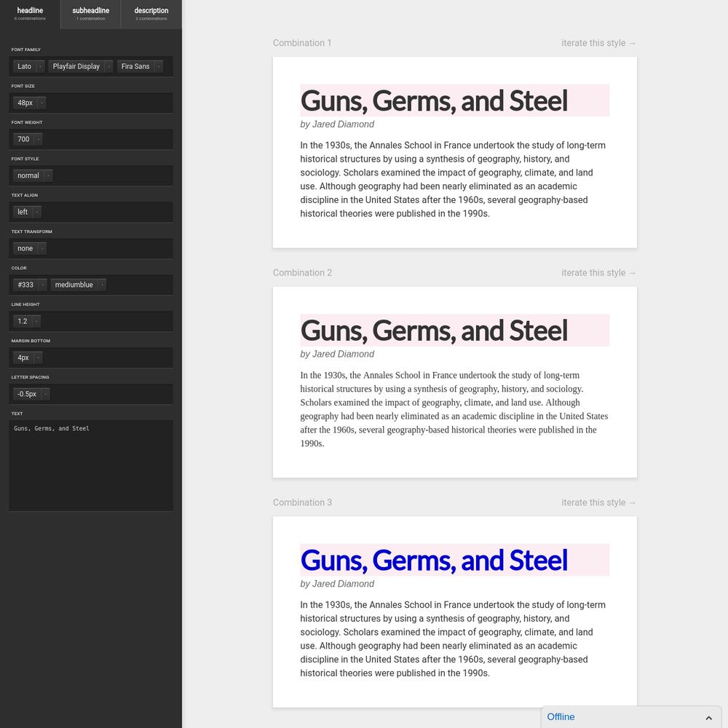Click the Offline status label
The image size is (728, 728).
[x=561, y=717]
